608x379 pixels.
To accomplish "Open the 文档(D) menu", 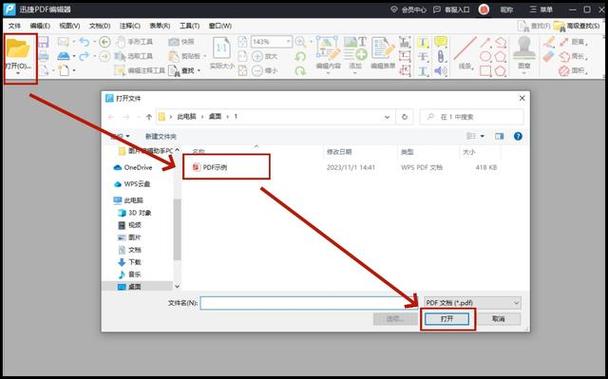I will pyautogui.click(x=100, y=26).
